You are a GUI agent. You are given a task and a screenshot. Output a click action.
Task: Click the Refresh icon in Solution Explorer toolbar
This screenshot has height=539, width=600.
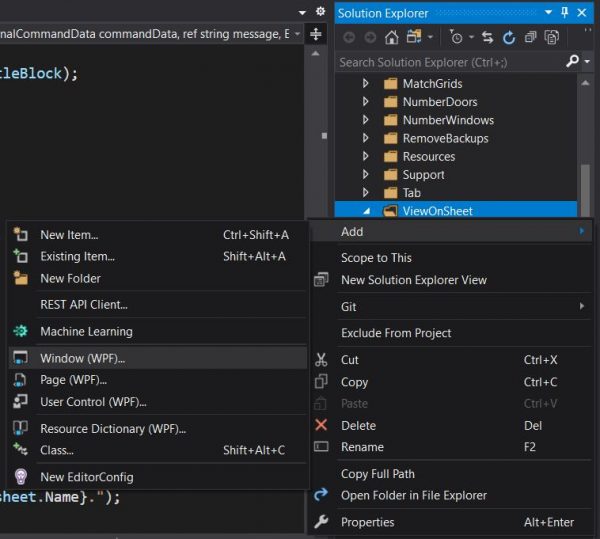click(x=509, y=37)
